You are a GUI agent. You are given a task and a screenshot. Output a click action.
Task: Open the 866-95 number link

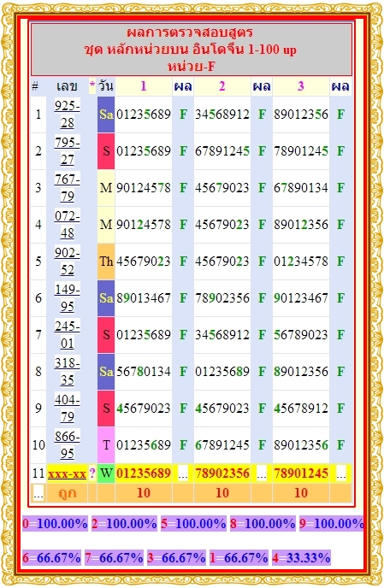pyautogui.click(x=68, y=445)
